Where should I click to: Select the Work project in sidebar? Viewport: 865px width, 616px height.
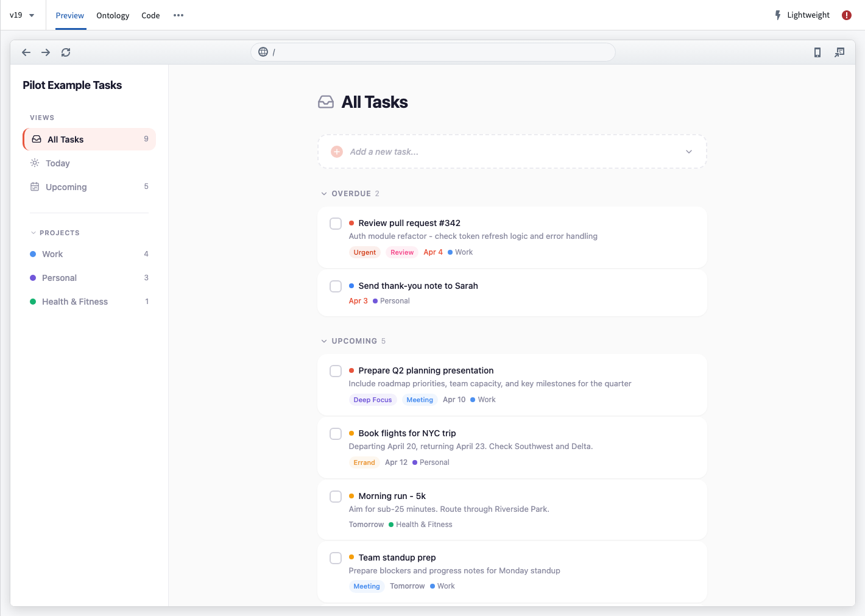[52, 254]
